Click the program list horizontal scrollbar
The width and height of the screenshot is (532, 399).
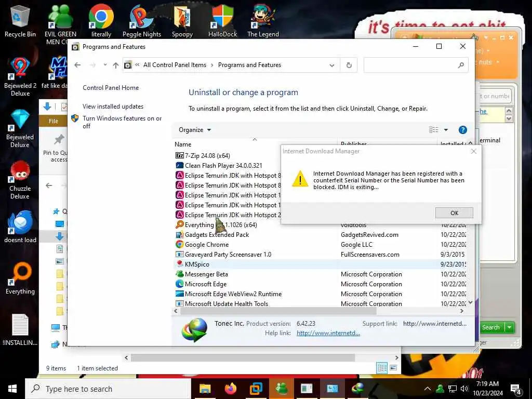[278, 311]
